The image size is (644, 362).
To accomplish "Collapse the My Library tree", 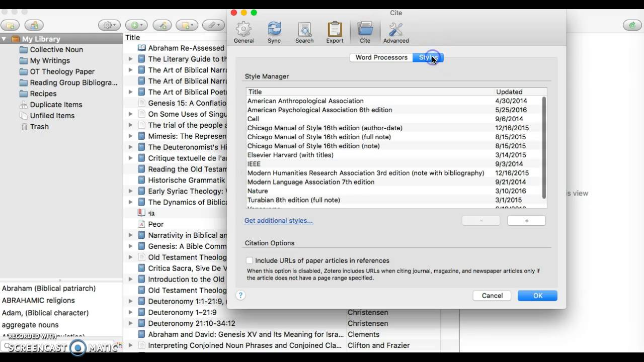I will [4, 39].
